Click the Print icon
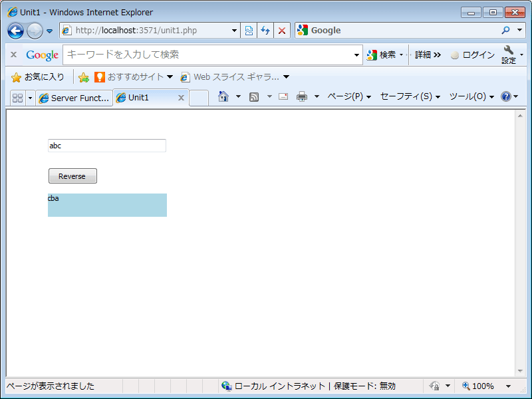 [x=302, y=96]
